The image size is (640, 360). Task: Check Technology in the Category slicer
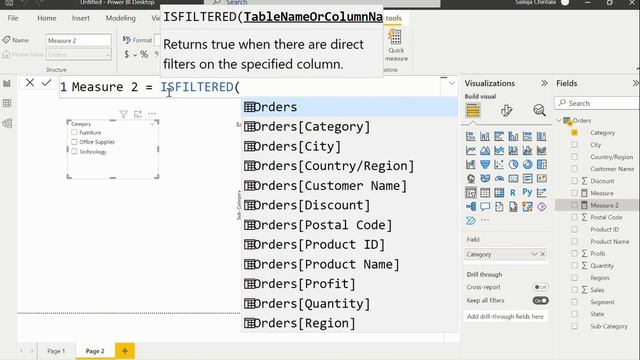pyautogui.click(x=74, y=151)
